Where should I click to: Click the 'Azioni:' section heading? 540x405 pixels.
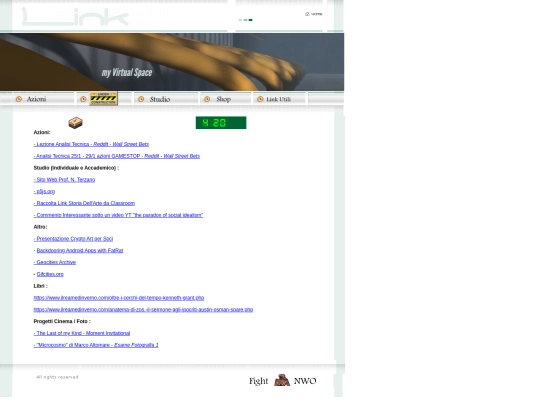(x=42, y=132)
